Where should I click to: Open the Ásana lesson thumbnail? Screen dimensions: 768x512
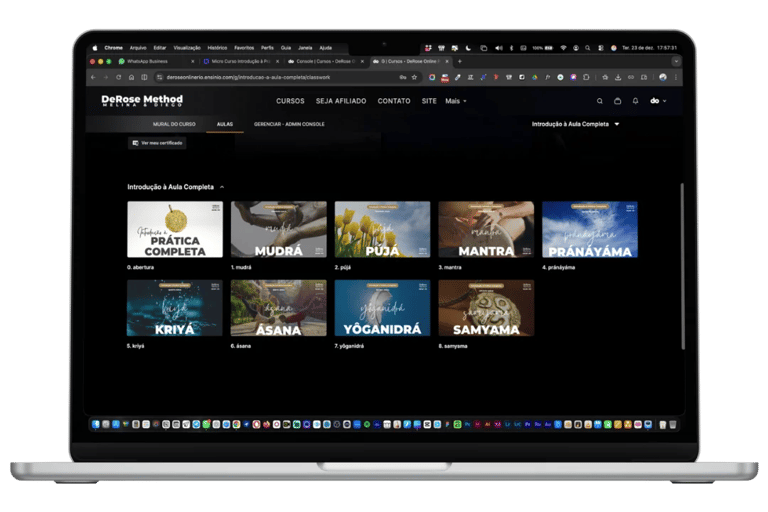[x=279, y=308]
